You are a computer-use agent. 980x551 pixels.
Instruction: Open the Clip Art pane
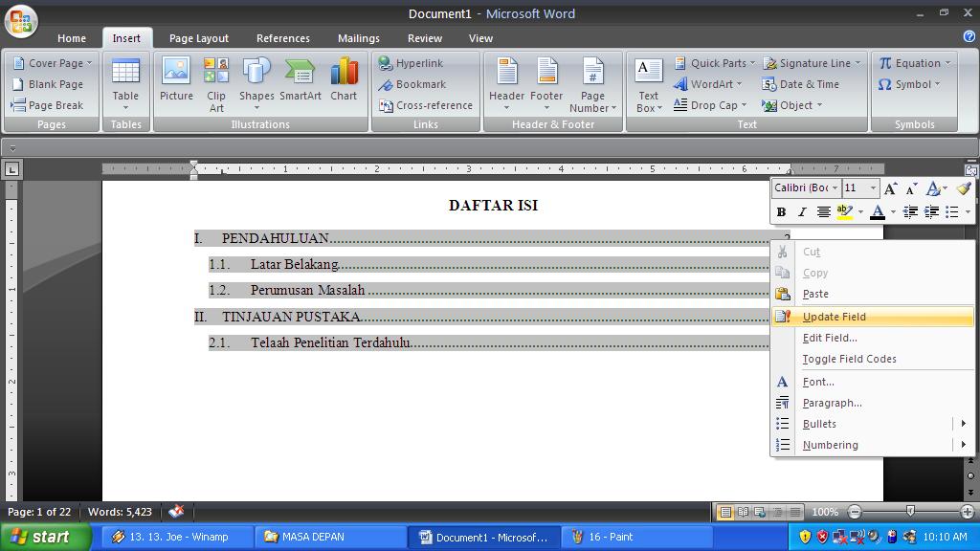[216, 84]
